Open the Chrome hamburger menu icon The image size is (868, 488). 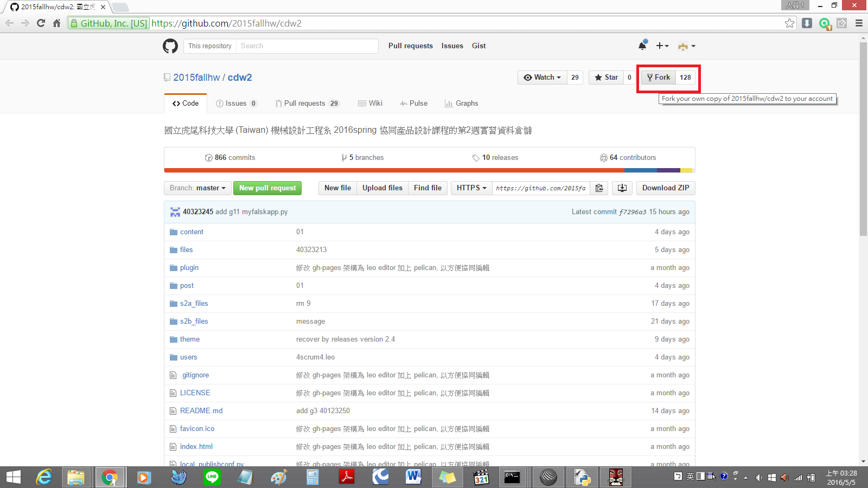point(859,23)
